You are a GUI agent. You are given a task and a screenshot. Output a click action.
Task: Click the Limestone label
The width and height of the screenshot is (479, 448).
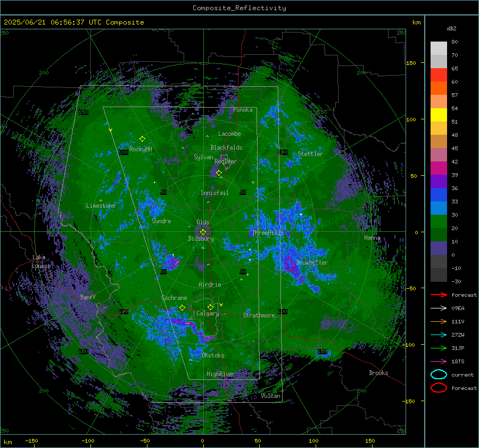tap(101, 206)
